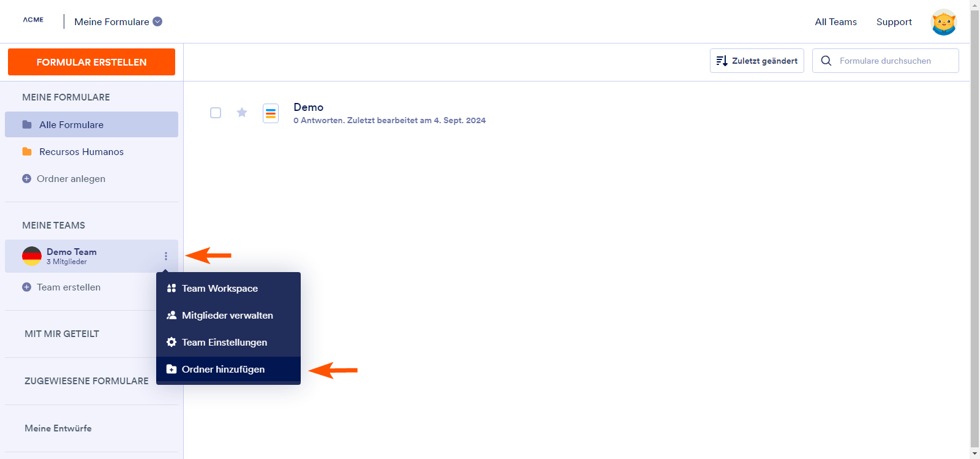
Task: Click the Ordner hinzufügen folder-plus icon
Action: pos(171,369)
